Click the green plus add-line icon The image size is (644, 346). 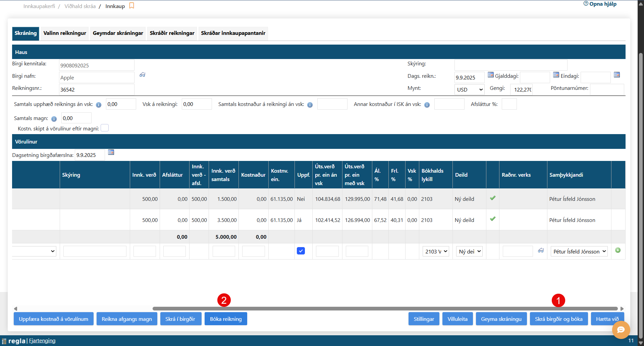(618, 250)
